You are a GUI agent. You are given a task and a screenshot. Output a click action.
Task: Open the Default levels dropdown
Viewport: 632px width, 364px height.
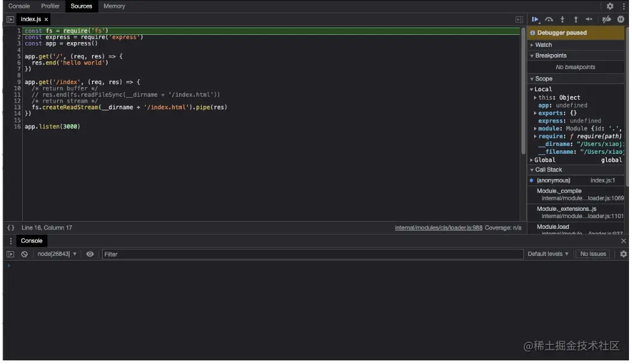(x=548, y=254)
